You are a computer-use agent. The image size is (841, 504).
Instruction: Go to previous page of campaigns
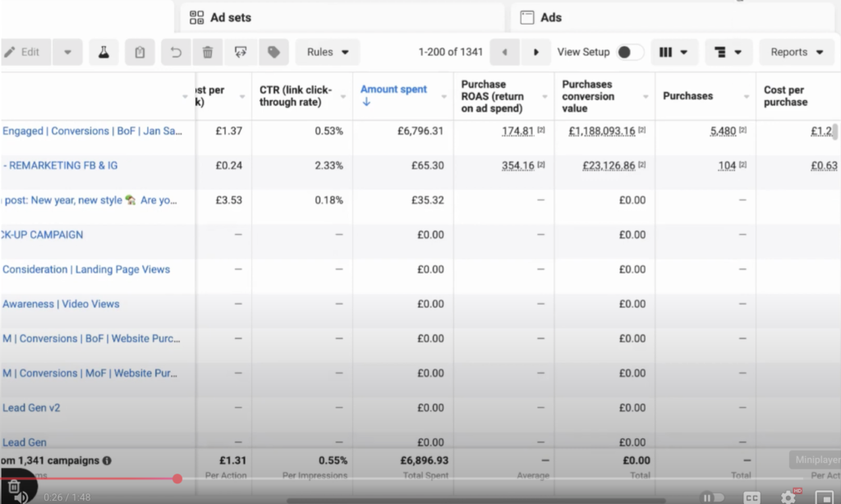coord(504,52)
